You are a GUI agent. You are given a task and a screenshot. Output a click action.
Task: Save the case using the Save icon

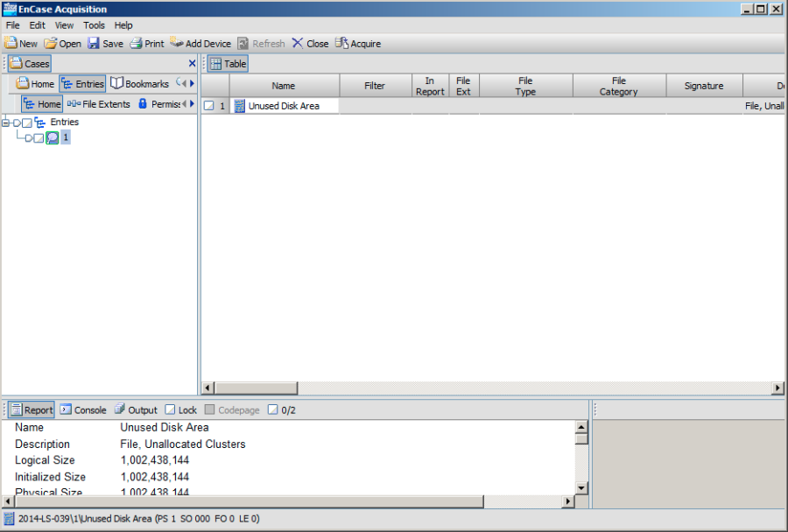coord(104,43)
